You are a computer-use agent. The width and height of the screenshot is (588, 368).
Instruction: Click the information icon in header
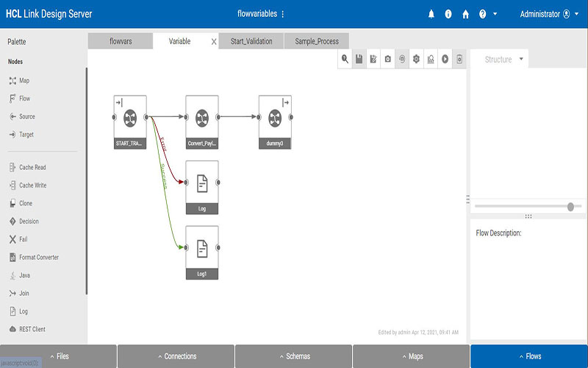point(448,14)
